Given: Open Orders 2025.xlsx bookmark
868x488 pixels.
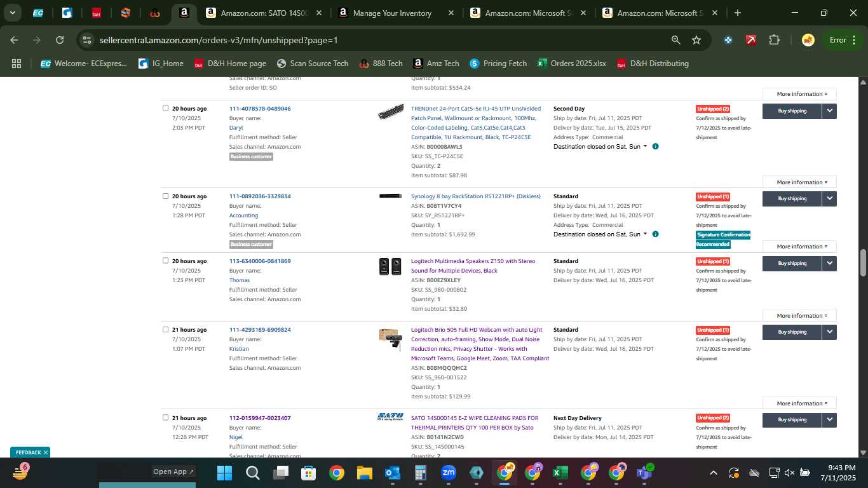Looking at the screenshot, I should click(571, 64).
